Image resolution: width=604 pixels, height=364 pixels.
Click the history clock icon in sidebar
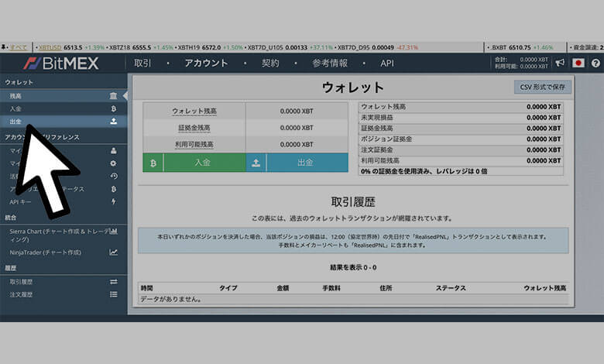pos(114,176)
